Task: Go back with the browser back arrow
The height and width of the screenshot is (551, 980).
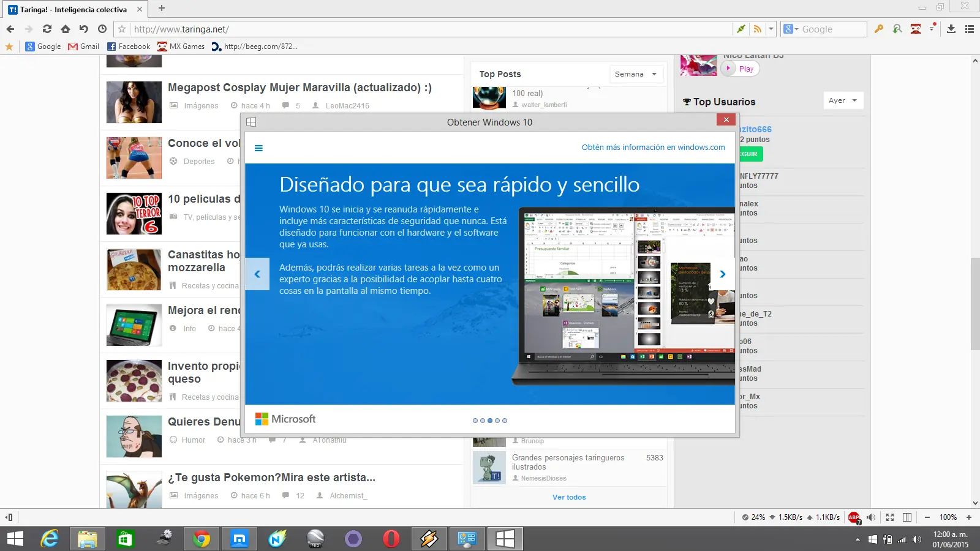Action: click(10, 29)
